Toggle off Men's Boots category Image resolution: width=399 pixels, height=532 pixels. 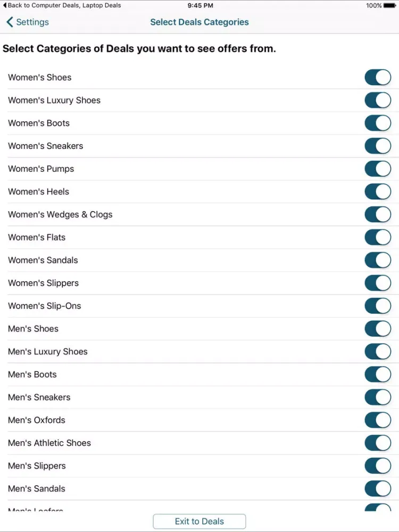point(378,375)
